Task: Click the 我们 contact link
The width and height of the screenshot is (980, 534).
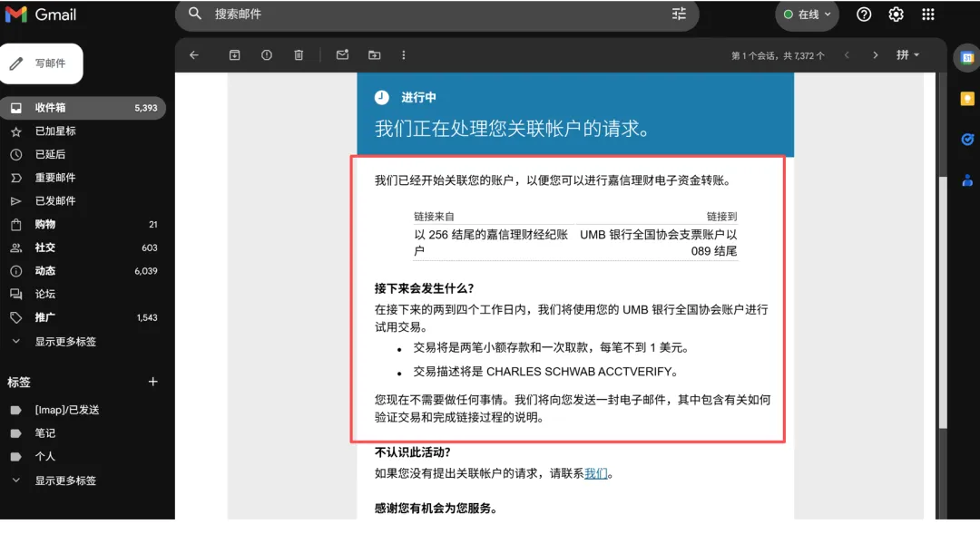Action: pyautogui.click(x=595, y=473)
